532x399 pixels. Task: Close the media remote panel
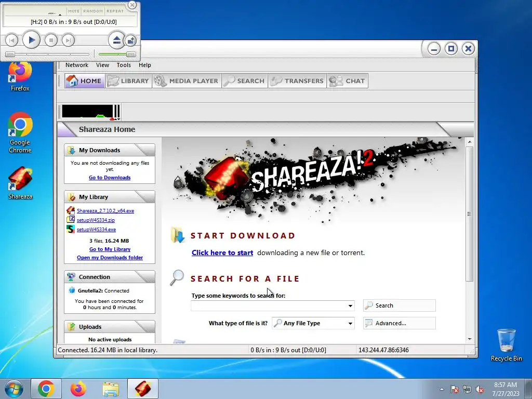[x=132, y=5]
